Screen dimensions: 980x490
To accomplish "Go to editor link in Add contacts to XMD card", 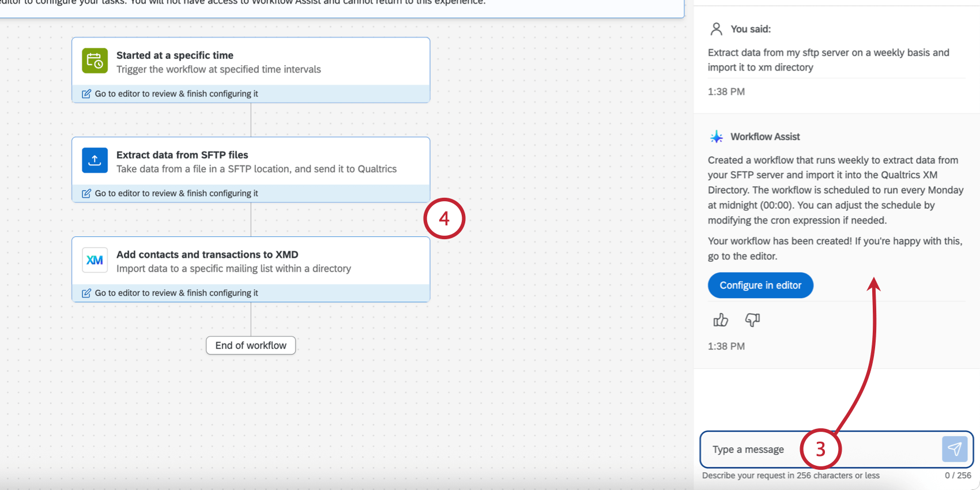I will point(176,293).
